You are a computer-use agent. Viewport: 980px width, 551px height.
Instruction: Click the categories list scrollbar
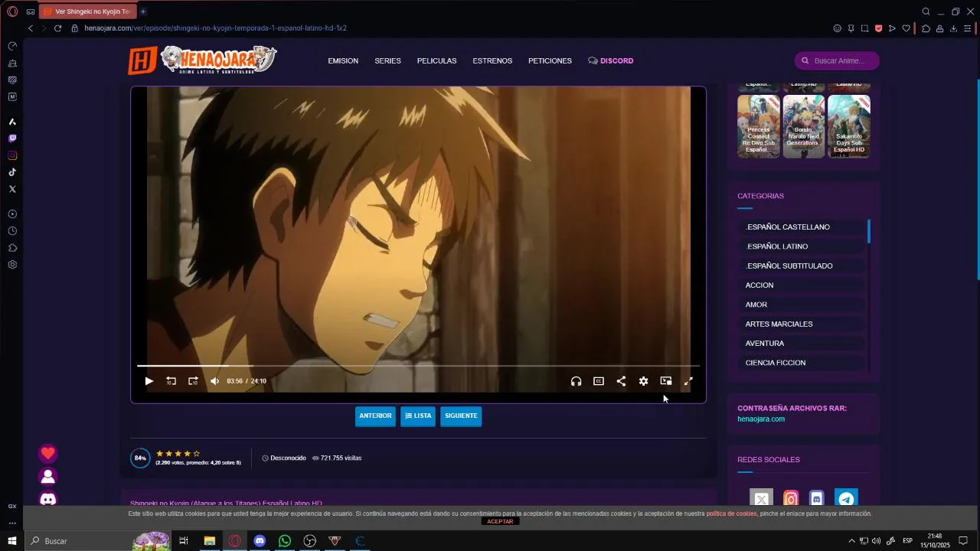[x=869, y=231]
